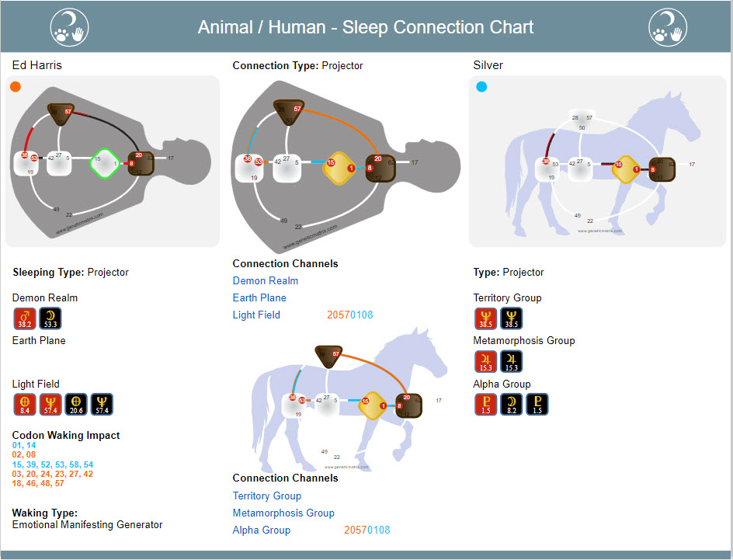Click the black Jupiter 15.3 icon
Screen dimensions: 733x560
coord(512,361)
